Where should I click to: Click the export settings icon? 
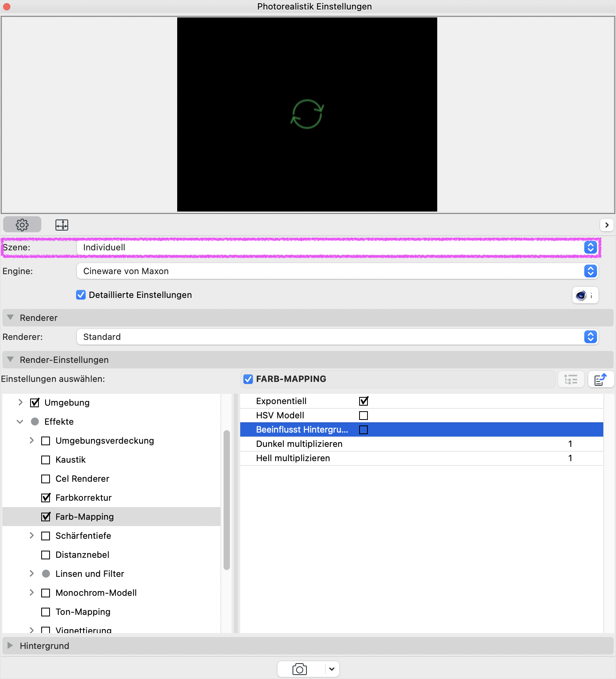click(601, 380)
